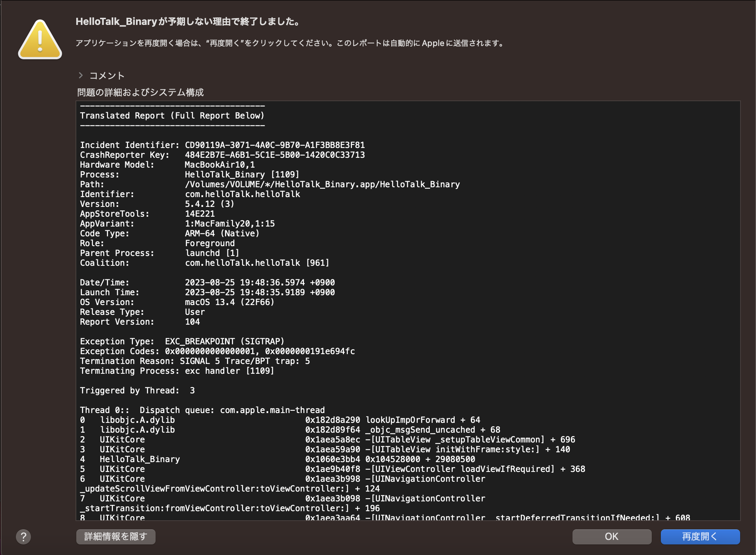Click the 問題の詳細およびシステム構成 label
Viewport: 756px width, 555px height.
140,92
